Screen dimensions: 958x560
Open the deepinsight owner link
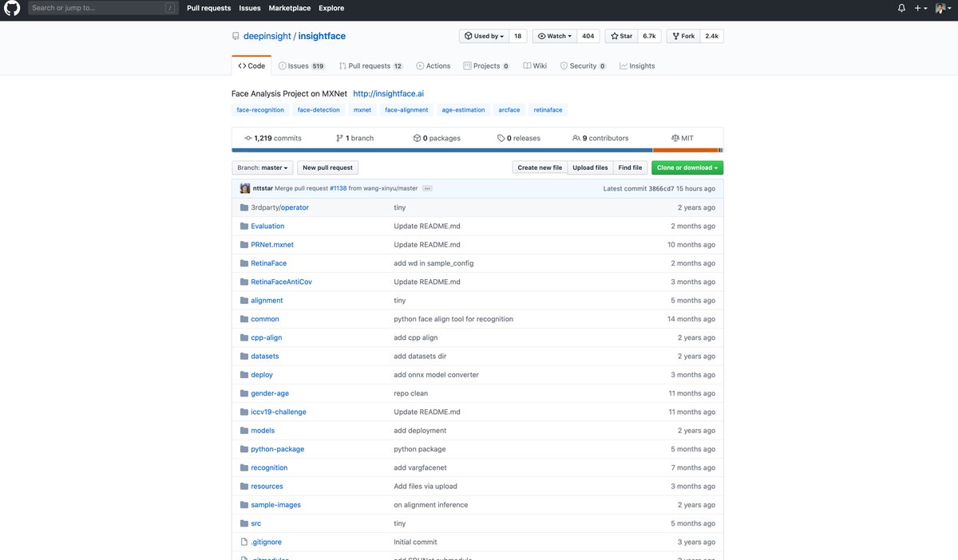coord(267,36)
